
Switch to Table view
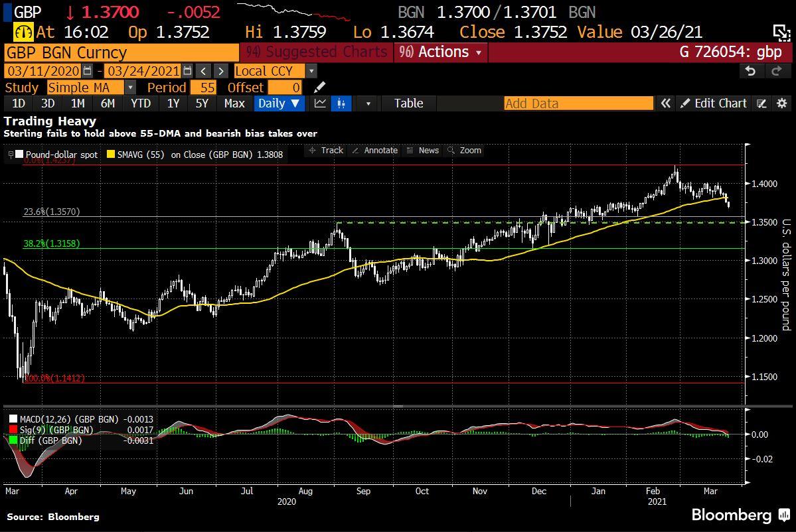(x=409, y=103)
